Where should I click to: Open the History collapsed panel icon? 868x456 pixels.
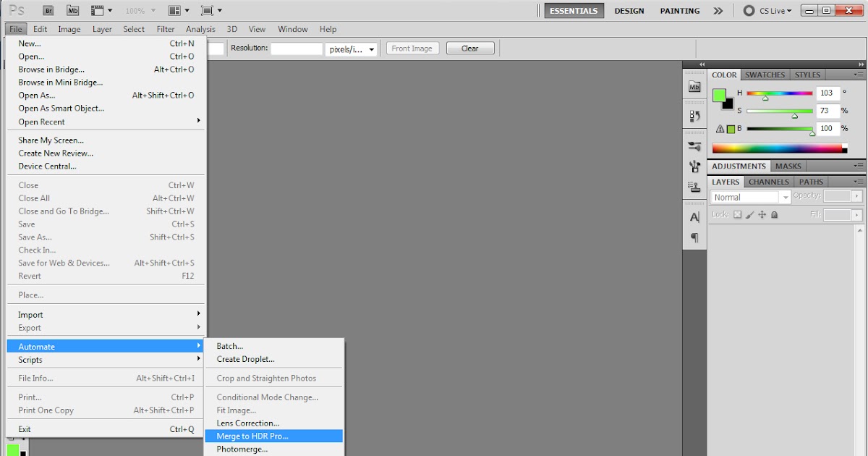695,116
